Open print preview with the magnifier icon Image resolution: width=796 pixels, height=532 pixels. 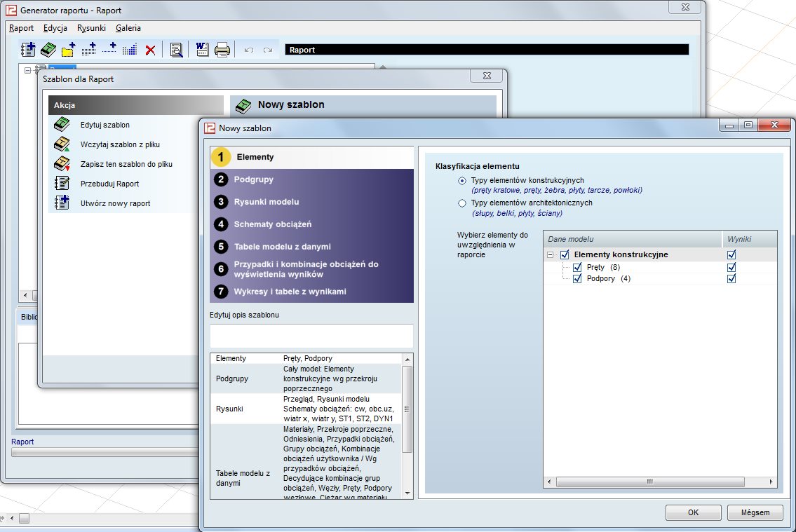pos(176,50)
